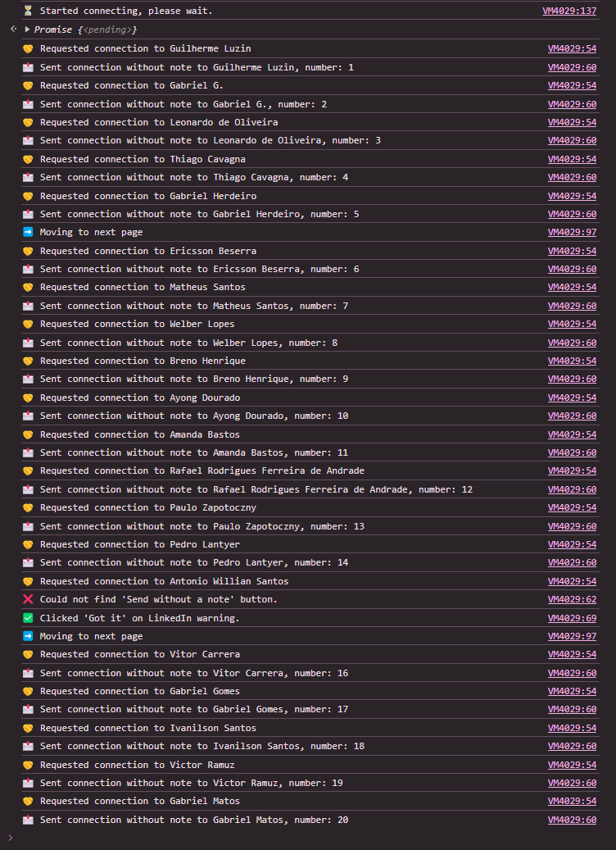Click handshake icon for Antonio Willian Santos
Viewport: 616px width, 850px height.
[28, 581]
